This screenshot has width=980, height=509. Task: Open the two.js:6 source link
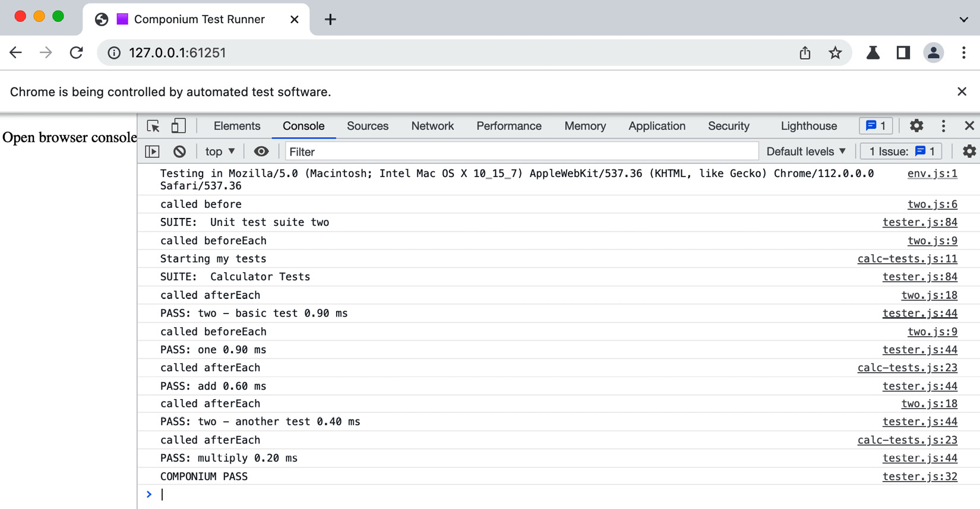(x=932, y=204)
